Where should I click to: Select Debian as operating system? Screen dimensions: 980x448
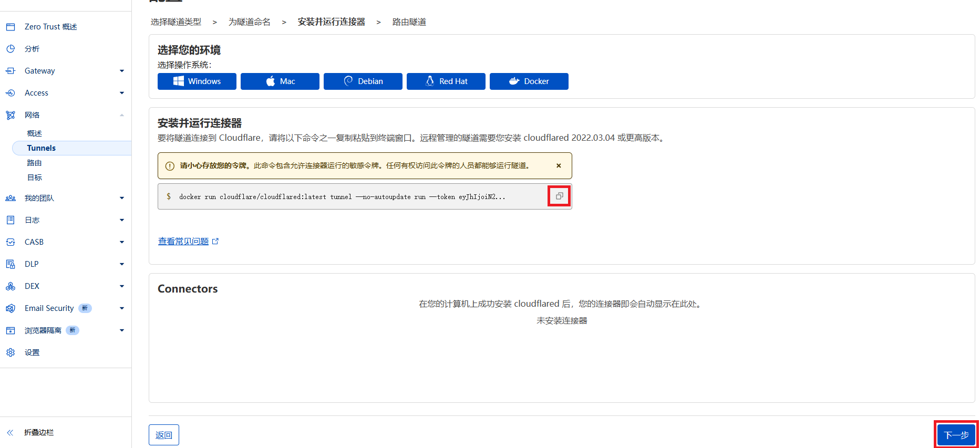point(363,81)
